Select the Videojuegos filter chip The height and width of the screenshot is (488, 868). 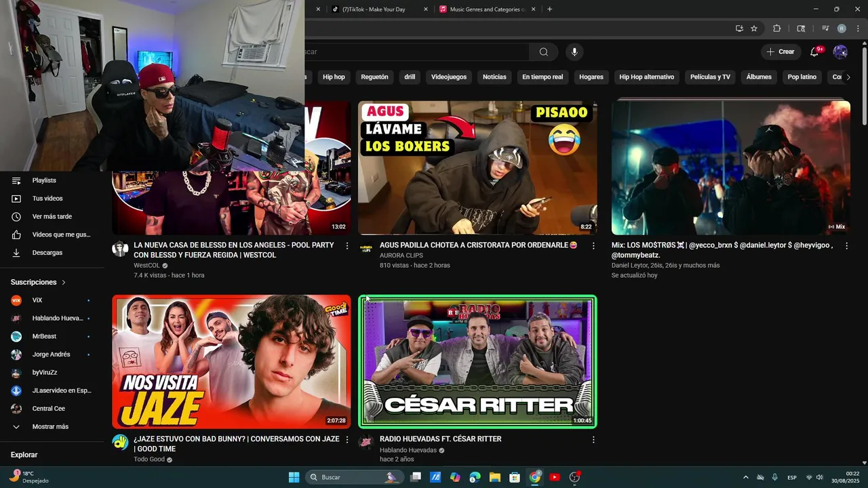coord(449,77)
